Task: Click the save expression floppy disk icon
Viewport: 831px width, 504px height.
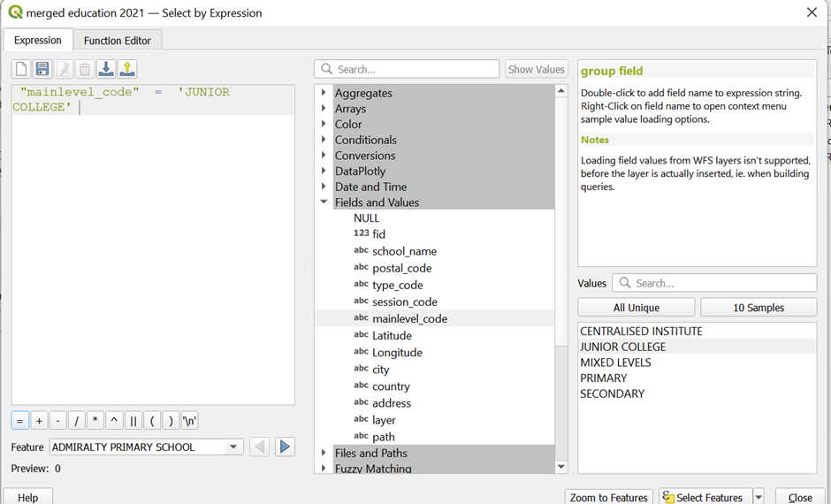Action: [42, 69]
